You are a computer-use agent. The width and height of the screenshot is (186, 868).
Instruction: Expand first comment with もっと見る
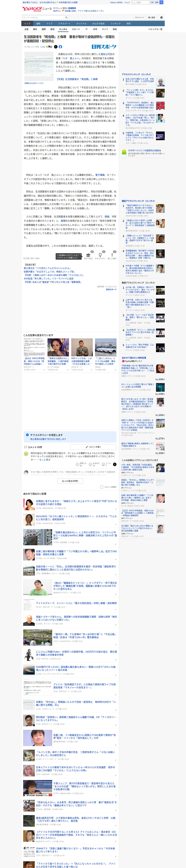click(45, 460)
